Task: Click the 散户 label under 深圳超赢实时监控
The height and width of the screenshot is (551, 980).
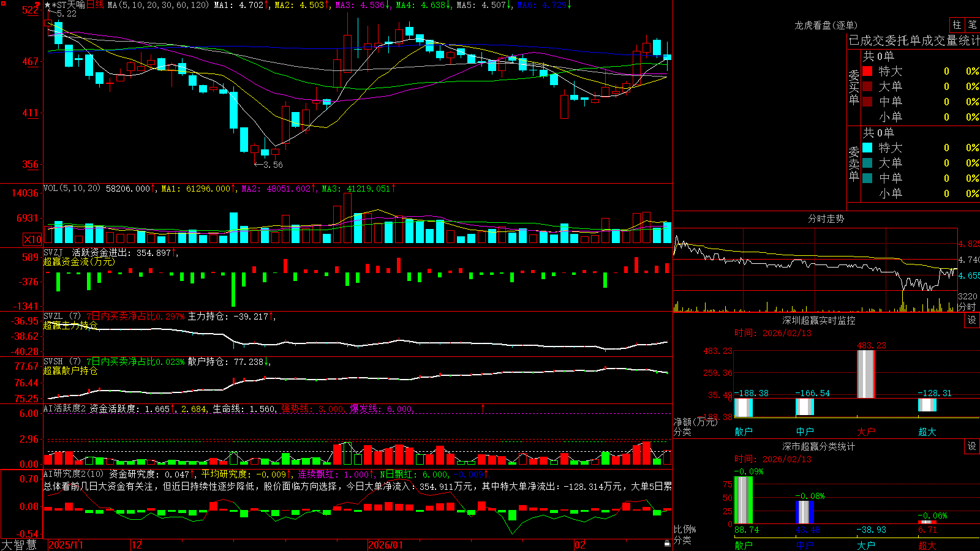Action: 744,432
